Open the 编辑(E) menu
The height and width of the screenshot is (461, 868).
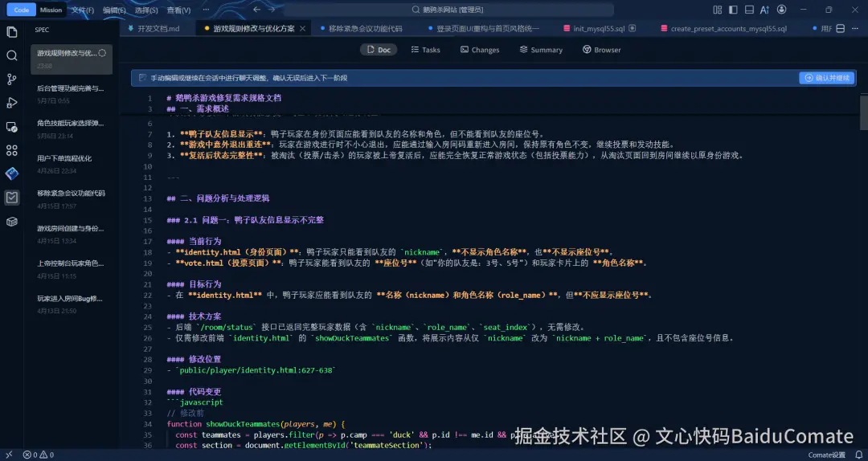coord(114,10)
